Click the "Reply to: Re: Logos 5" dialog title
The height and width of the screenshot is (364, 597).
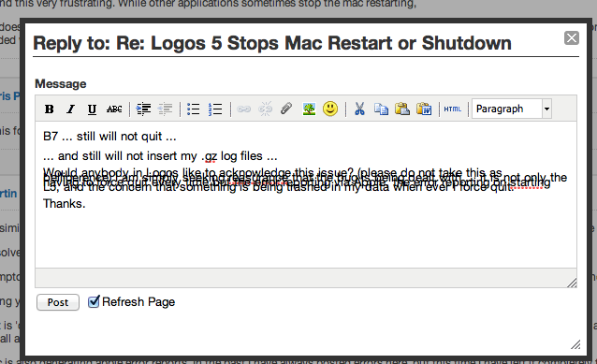(x=272, y=43)
